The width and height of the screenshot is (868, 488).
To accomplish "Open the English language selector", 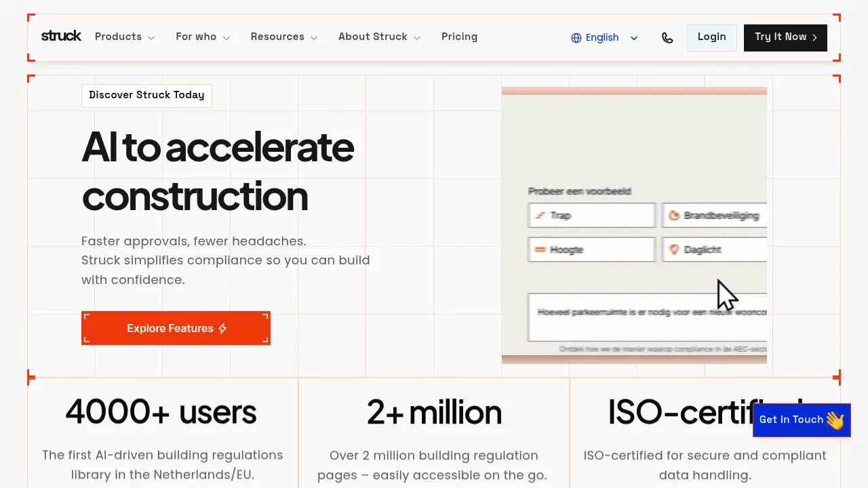I will coord(605,38).
